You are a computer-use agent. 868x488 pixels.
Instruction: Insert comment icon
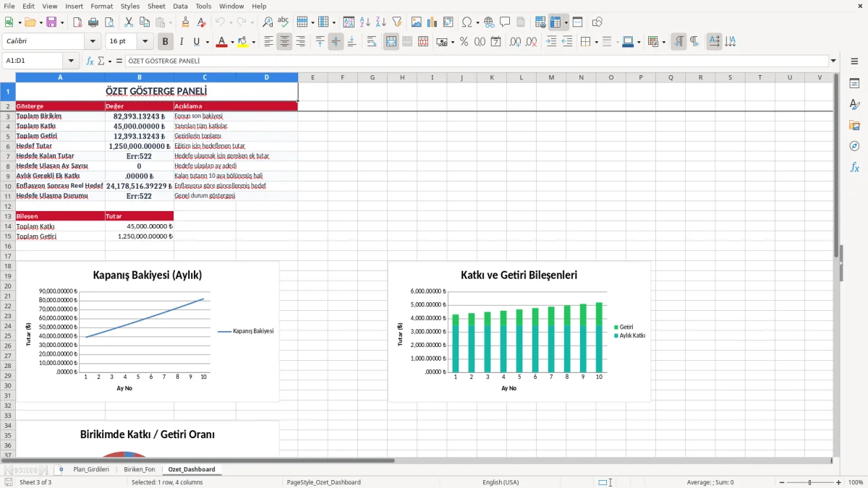click(505, 22)
